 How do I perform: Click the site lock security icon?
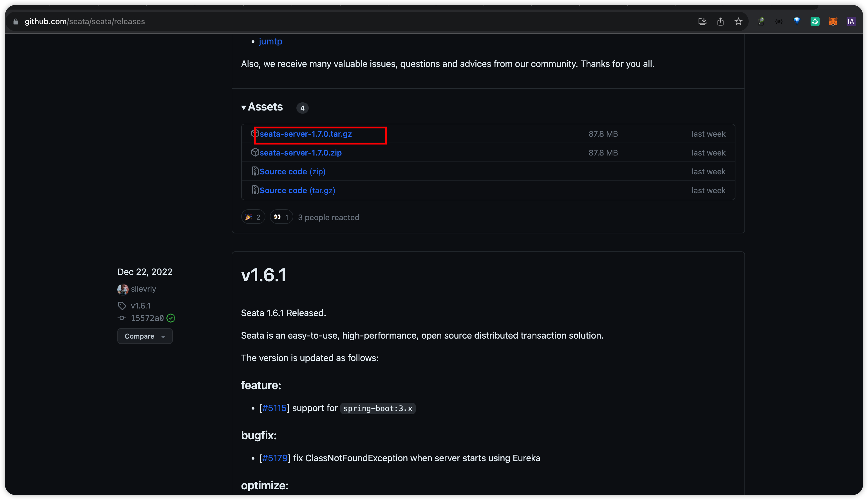pyautogui.click(x=16, y=22)
